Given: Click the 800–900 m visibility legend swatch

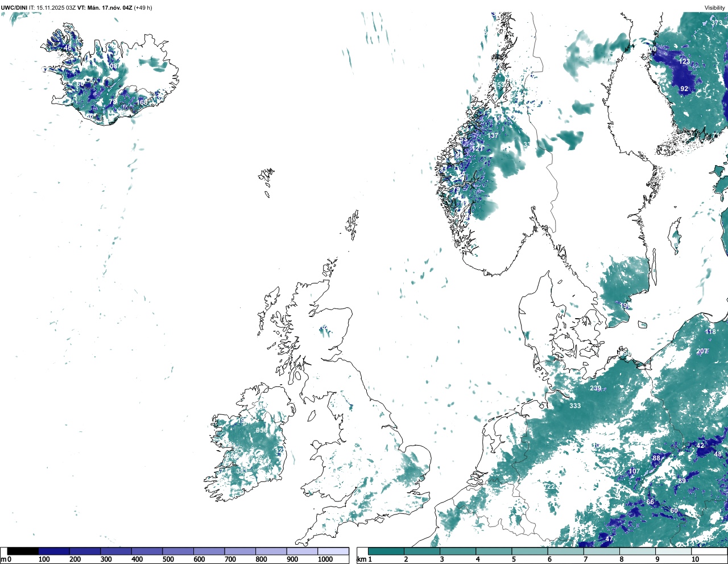Looking at the screenshot, I should click(271, 551).
